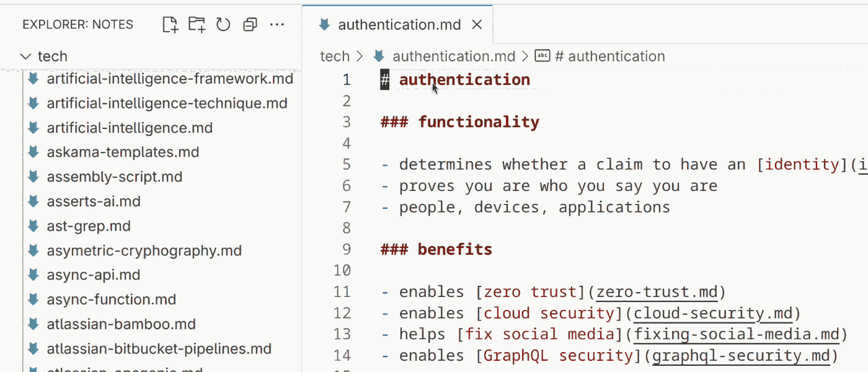Click the zero-trust.md link on line 11
Image resolution: width=868 pixels, height=372 pixels.
[657, 292]
